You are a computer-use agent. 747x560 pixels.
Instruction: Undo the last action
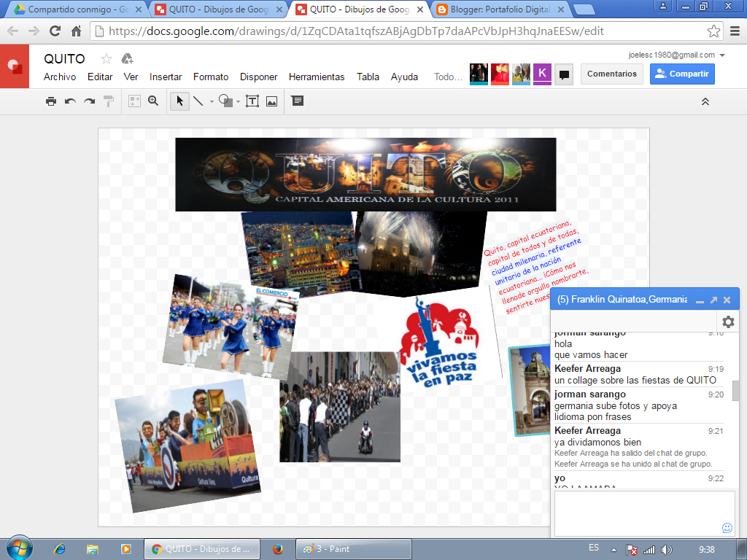(69, 101)
